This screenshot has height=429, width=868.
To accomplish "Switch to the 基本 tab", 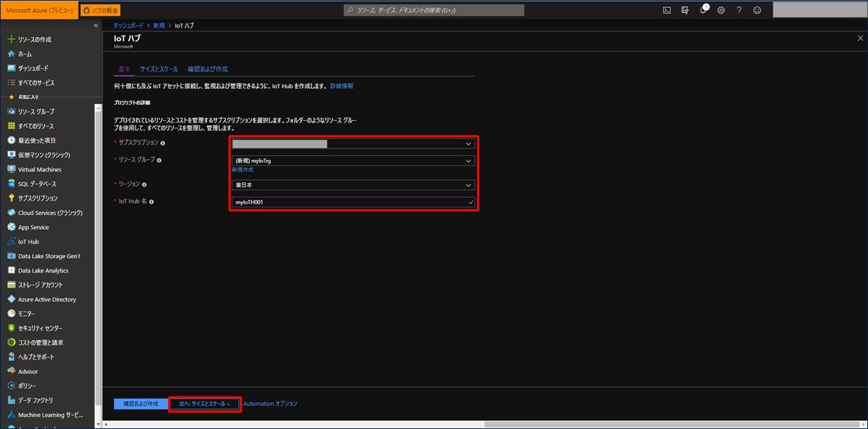I will pyautogui.click(x=124, y=69).
